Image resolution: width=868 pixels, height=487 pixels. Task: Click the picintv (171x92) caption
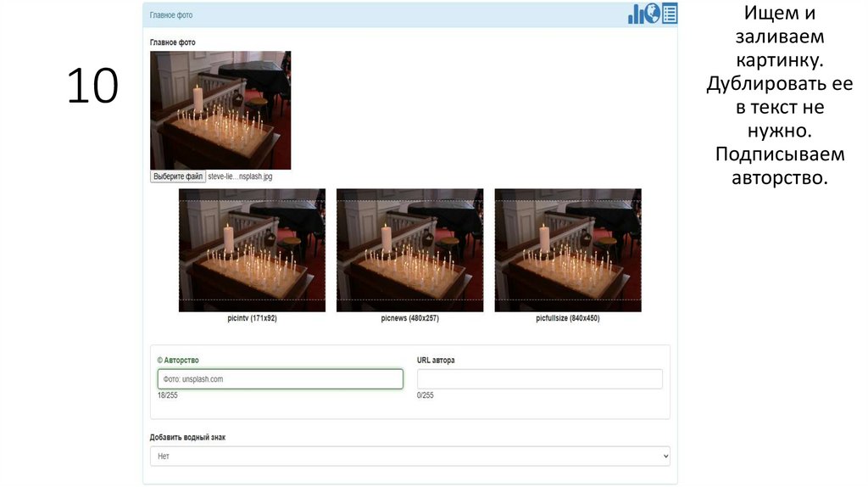[252, 318]
